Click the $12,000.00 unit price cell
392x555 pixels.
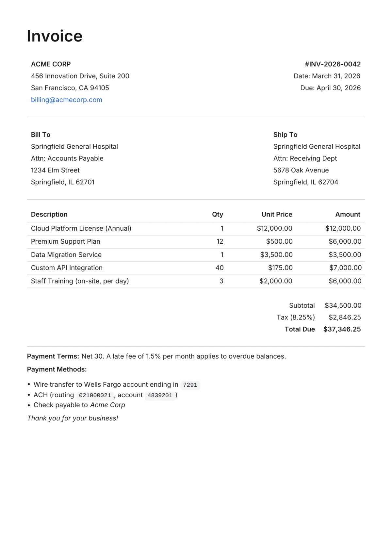274,228
